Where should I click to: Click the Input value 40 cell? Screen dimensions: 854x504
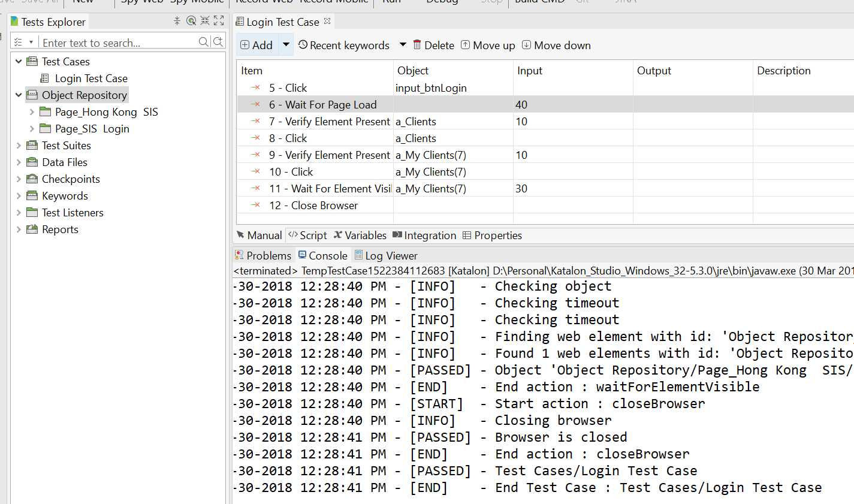pos(573,104)
